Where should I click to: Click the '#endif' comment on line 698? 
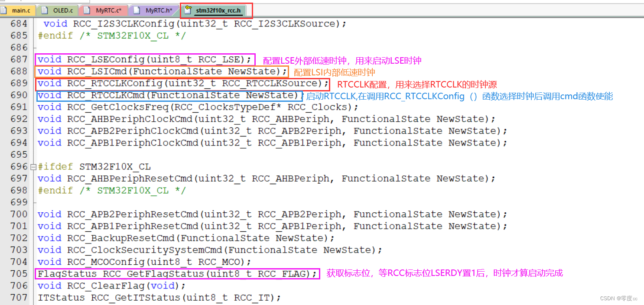pos(112,191)
